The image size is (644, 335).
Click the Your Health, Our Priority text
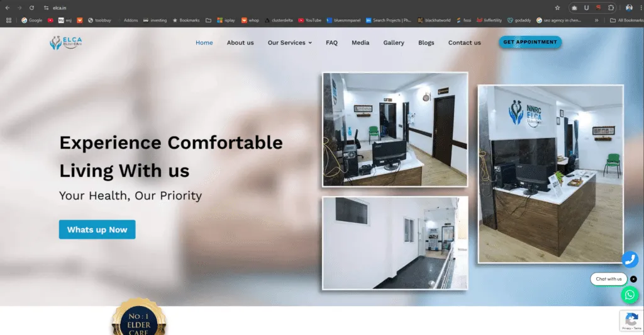point(131,196)
